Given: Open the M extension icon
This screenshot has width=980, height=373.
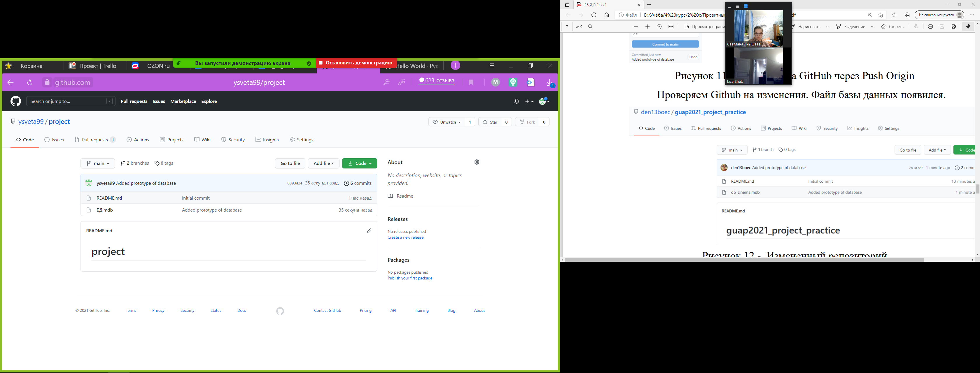Looking at the screenshot, I should (x=495, y=82).
